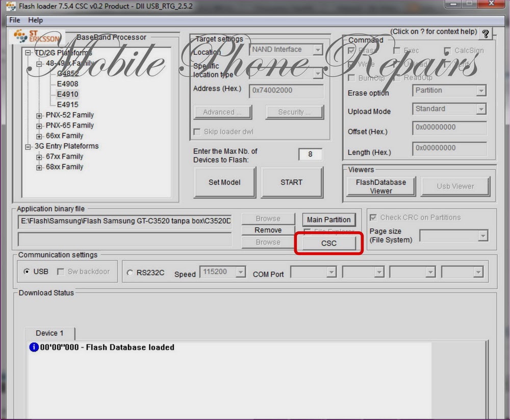Expand the 68xx Family node
The image size is (510, 420).
tap(39, 168)
